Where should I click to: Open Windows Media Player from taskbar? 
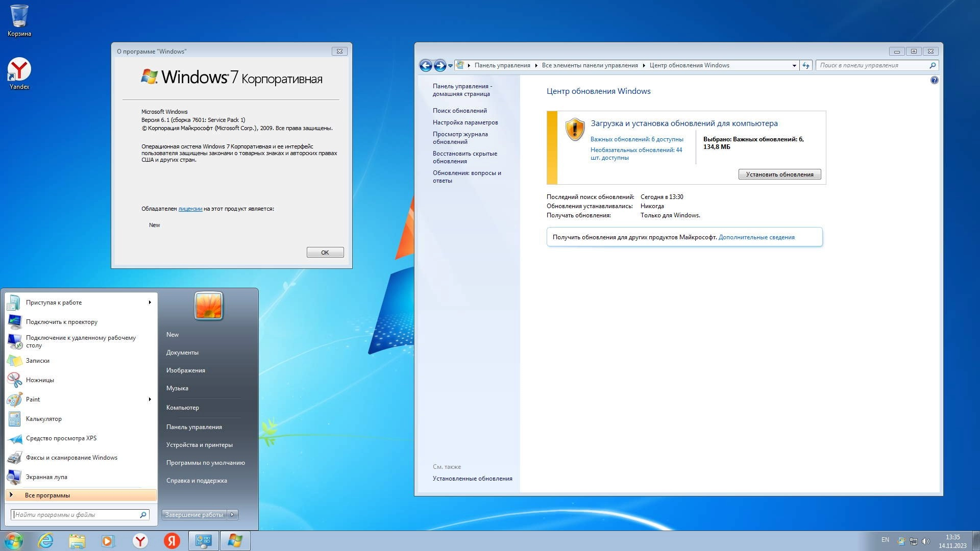[108, 541]
